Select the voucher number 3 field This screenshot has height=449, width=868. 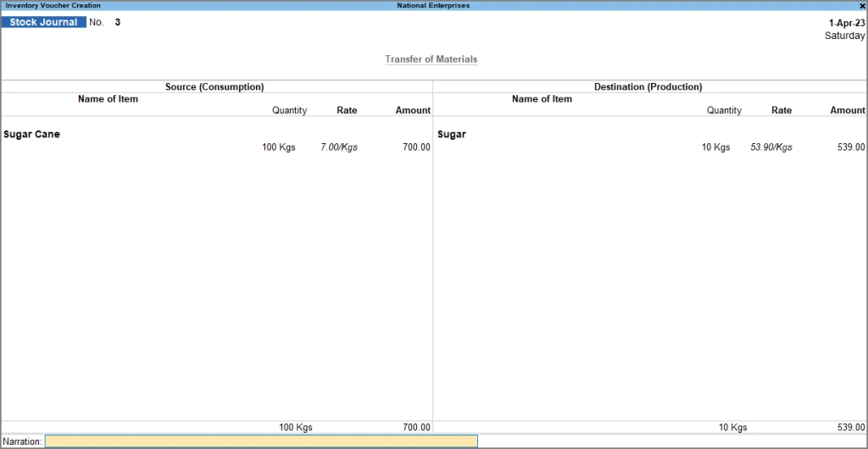(x=117, y=23)
